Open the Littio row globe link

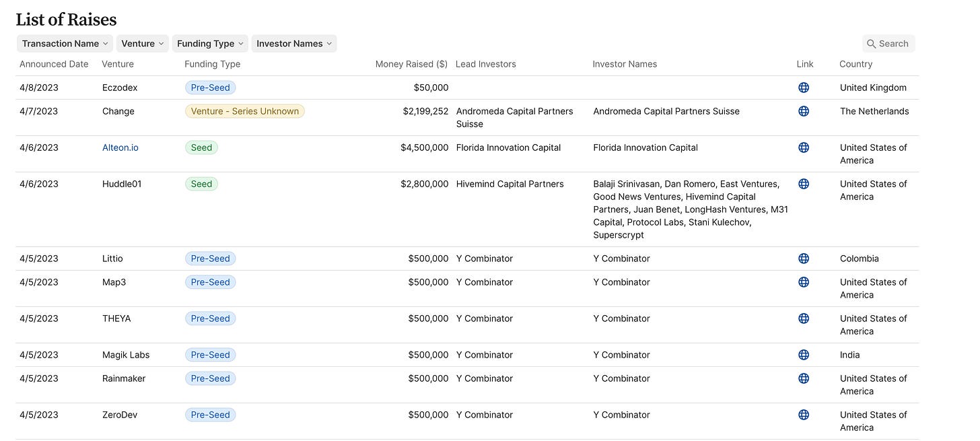coord(804,259)
